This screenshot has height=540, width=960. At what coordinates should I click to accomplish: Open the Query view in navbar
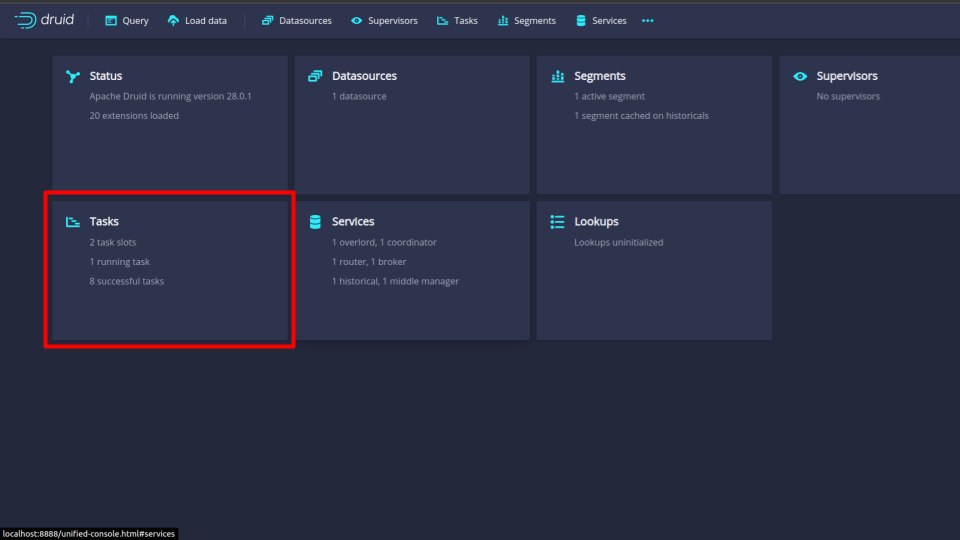tap(126, 21)
